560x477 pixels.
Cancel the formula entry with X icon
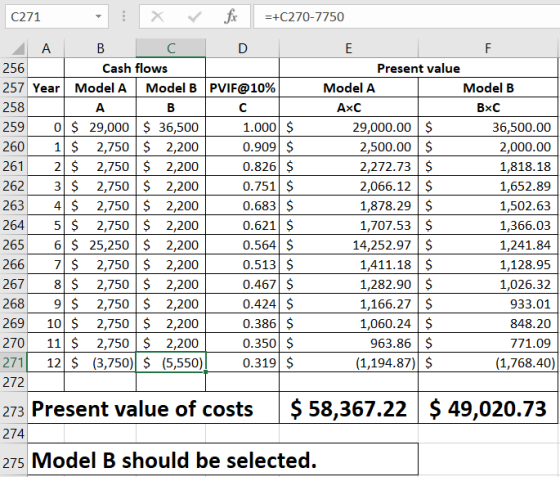point(157,16)
